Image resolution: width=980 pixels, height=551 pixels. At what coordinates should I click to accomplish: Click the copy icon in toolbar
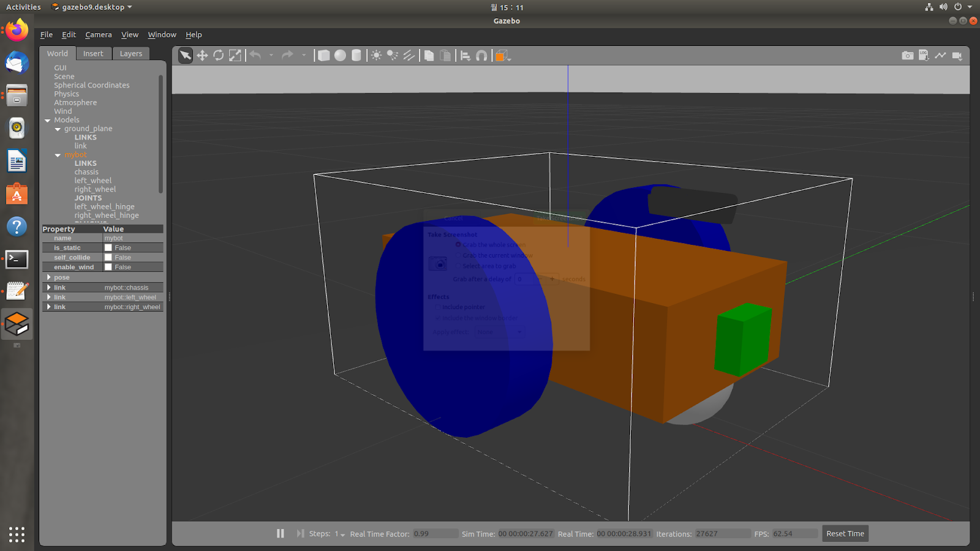429,56
